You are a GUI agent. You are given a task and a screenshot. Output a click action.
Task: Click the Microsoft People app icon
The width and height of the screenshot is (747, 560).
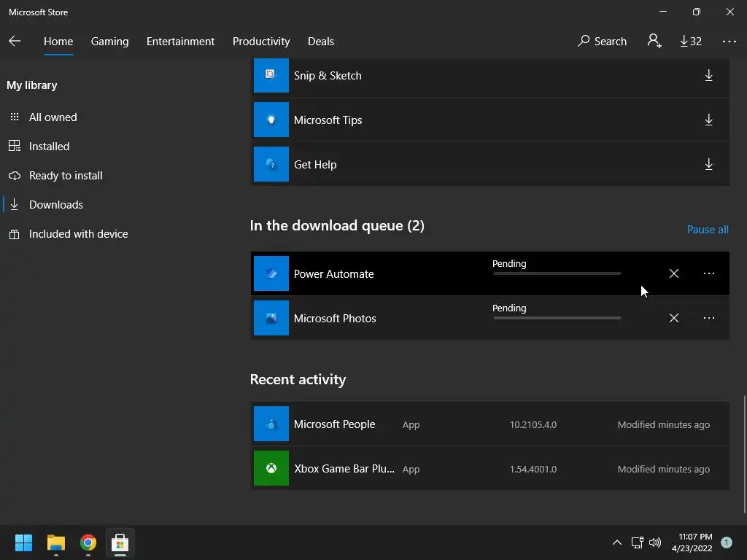(x=271, y=424)
